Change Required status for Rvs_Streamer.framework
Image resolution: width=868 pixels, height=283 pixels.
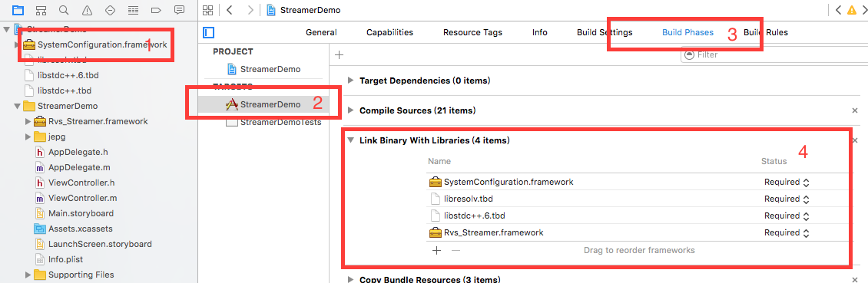coord(787,232)
